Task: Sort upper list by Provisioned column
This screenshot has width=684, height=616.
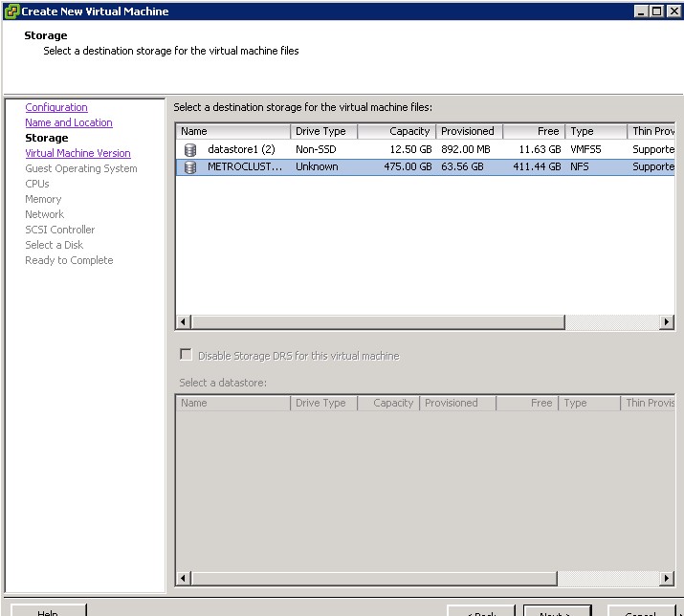Action: pos(469,131)
